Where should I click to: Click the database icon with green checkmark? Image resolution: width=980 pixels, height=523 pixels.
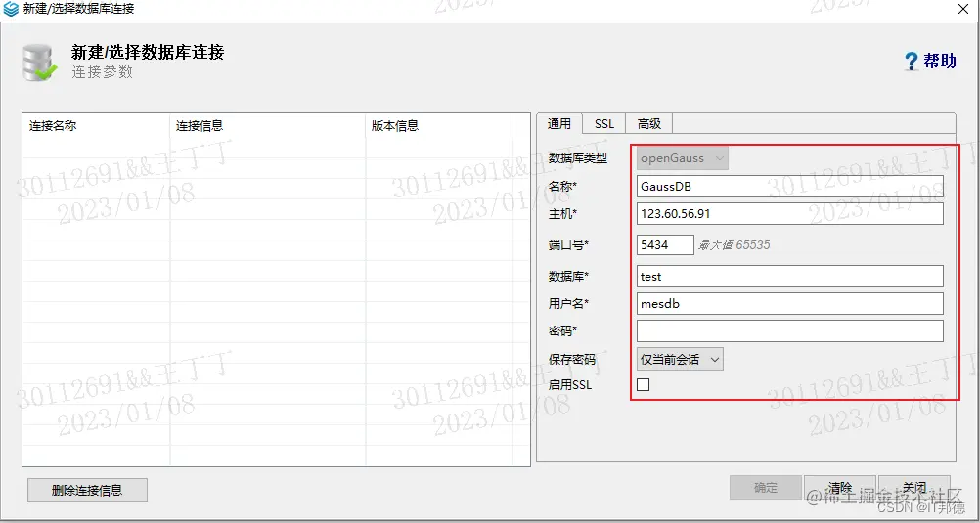coord(39,63)
